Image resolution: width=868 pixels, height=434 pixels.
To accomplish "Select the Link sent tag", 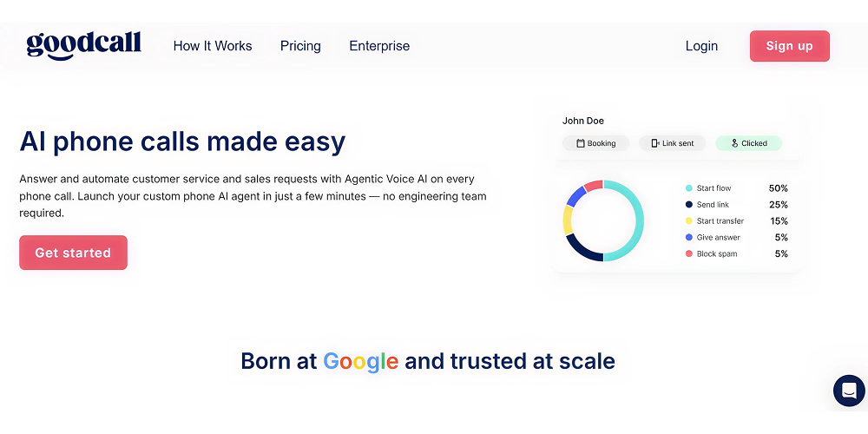I will pos(672,143).
